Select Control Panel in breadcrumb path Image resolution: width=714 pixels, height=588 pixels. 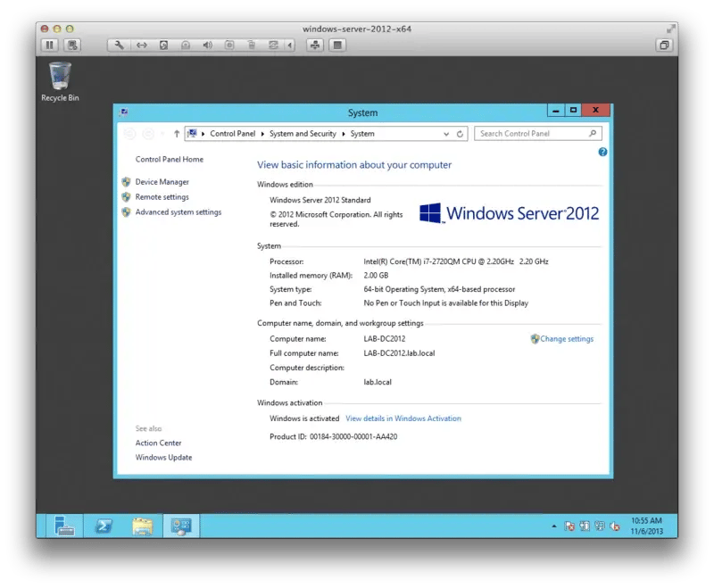pyautogui.click(x=232, y=134)
